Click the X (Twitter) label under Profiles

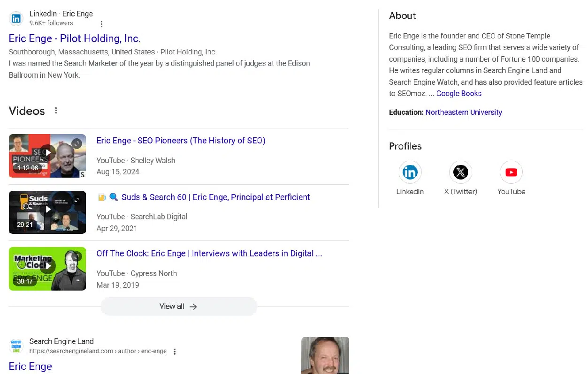tap(460, 191)
